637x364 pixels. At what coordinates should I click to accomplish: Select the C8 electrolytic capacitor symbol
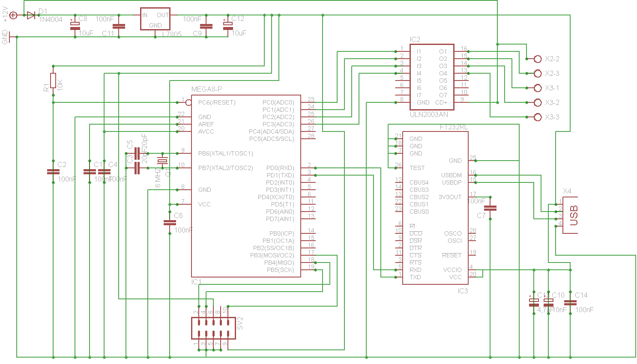pyautogui.click(x=75, y=26)
